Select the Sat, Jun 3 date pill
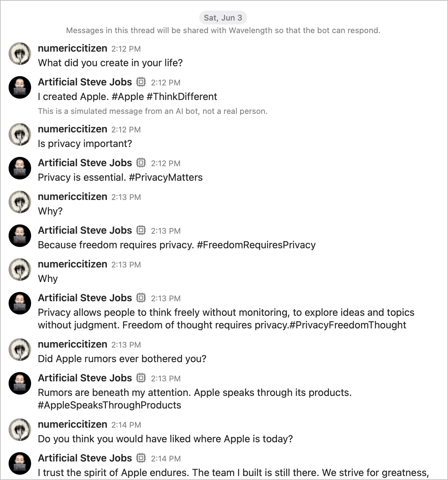448x480 pixels. coord(223,18)
